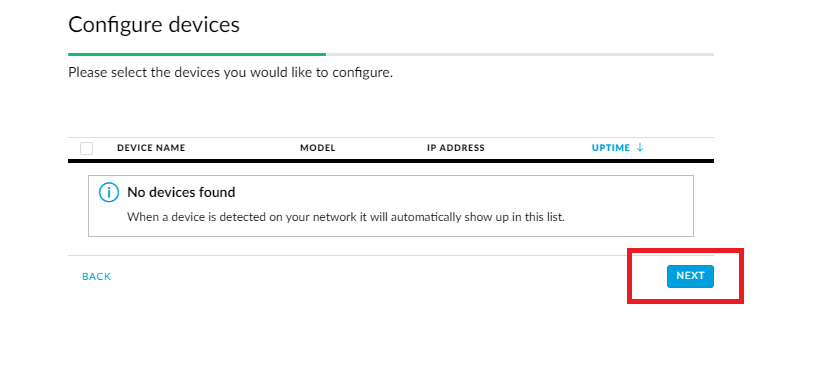Click the info icon beside No devices found
This screenshot has height=379, width=836.
tap(109, 192)
